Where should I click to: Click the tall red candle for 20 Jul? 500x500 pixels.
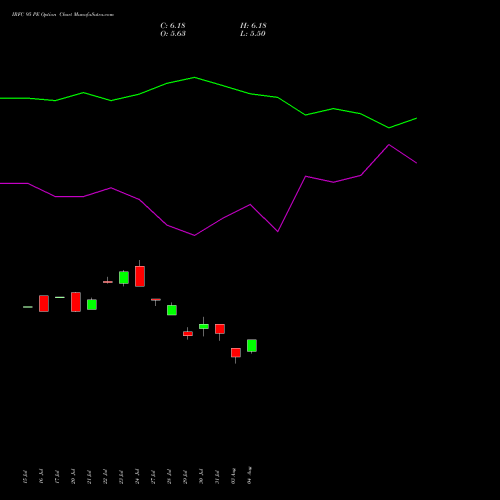[76, 302]
